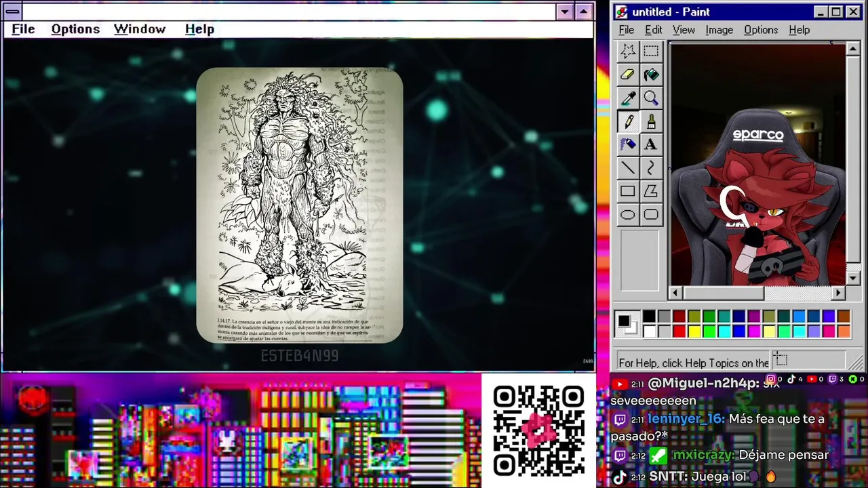Click Paint vertical scrollbar down arrow
The image size is (868, 488).
point(854,278)
